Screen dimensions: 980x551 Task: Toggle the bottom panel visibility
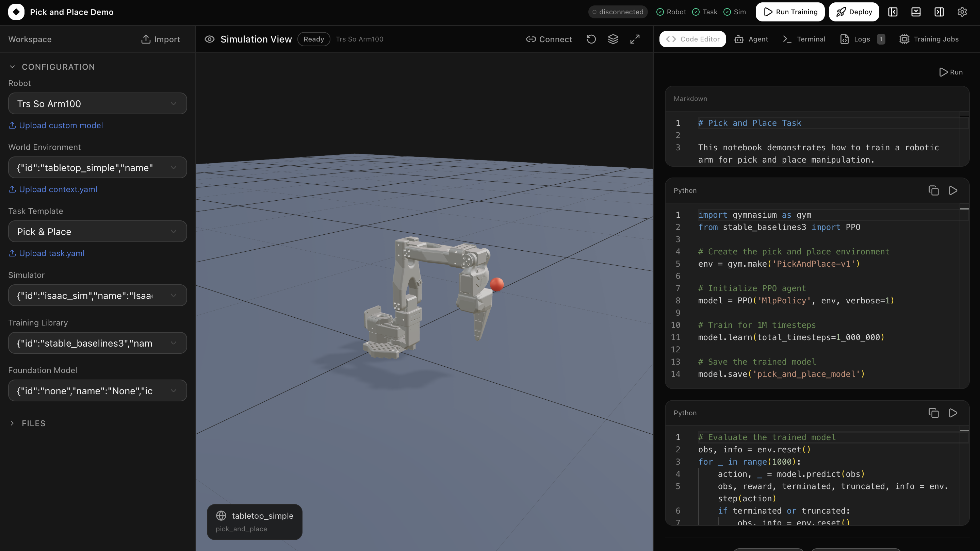pos(916,12)
